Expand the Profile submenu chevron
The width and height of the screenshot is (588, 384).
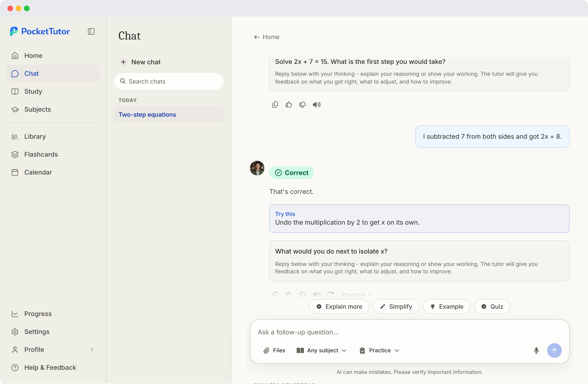[92, 349]
